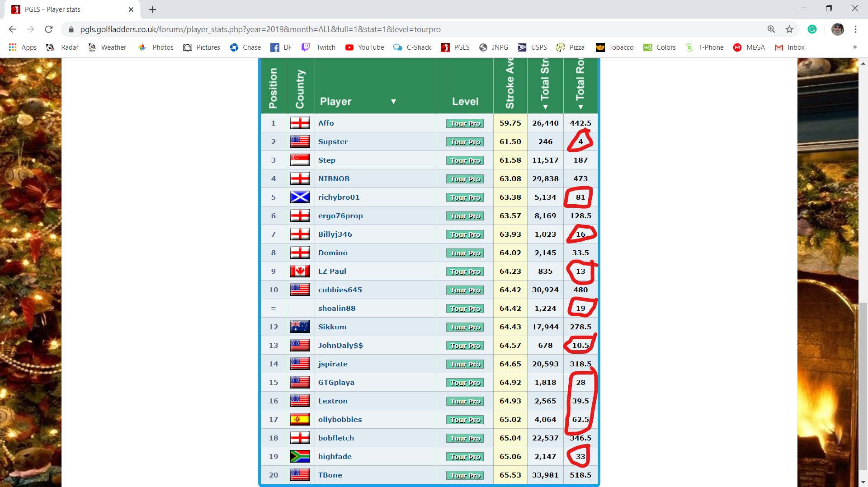The height and width of the screenshot is (487, 868).
Task: Open the Chrome three-dot menu
Action: click(855, 29)
